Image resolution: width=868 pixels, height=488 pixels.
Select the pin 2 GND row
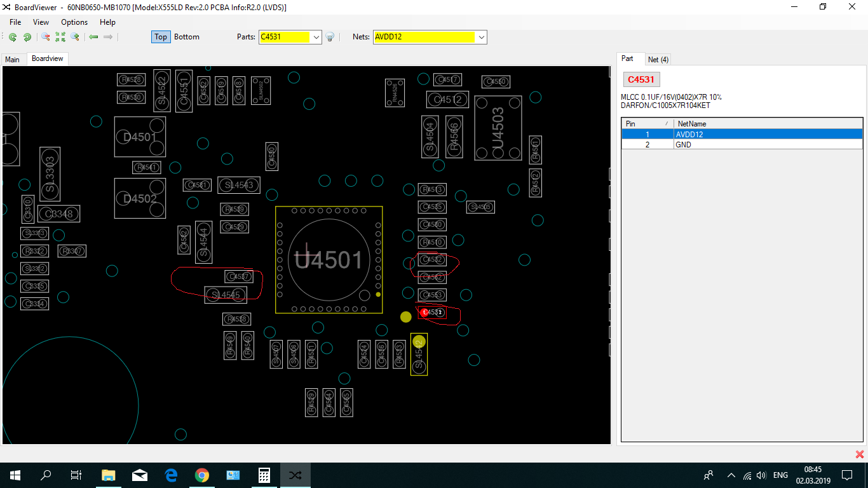coord(742,144)
